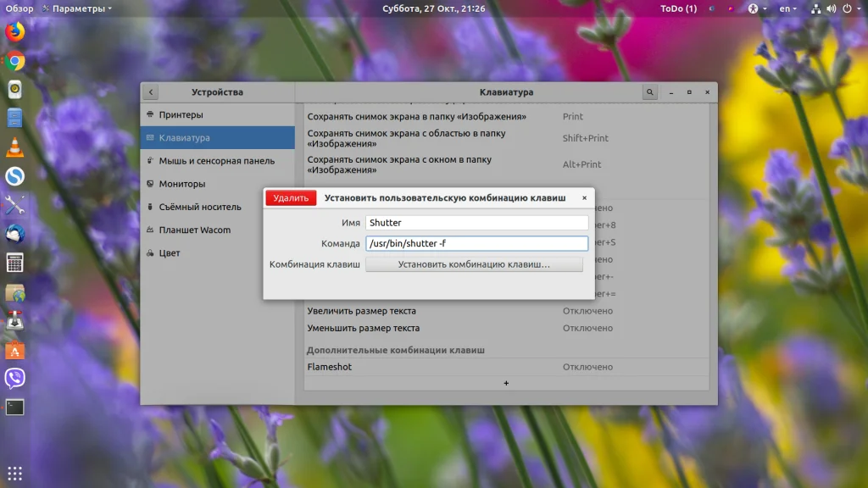
Task: Open the power system menu
Action: pos(851,8)
